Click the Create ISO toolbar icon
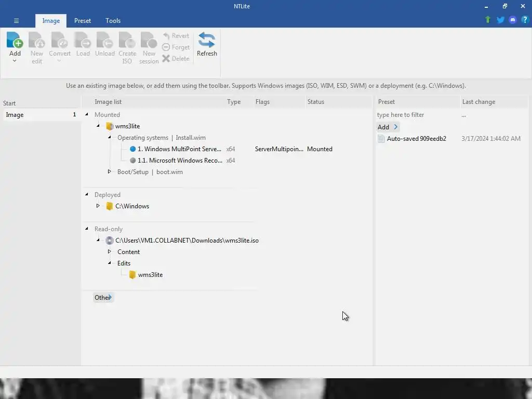Screen dimensions: 532x399 (127, 40)
